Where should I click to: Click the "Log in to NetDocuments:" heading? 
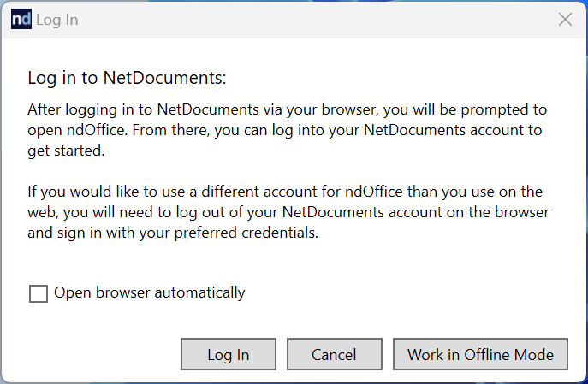click(x=128, y=79)
